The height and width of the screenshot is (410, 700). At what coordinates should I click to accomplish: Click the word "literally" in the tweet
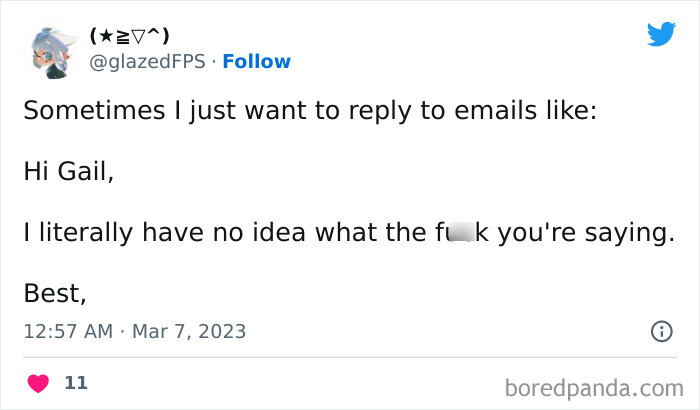(x=81, y=233)
